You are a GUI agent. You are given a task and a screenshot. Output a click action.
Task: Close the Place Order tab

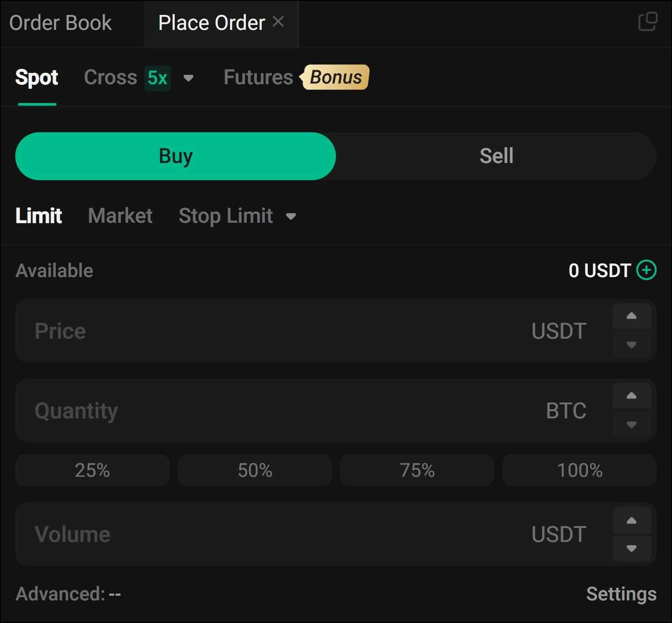[279, 21]
